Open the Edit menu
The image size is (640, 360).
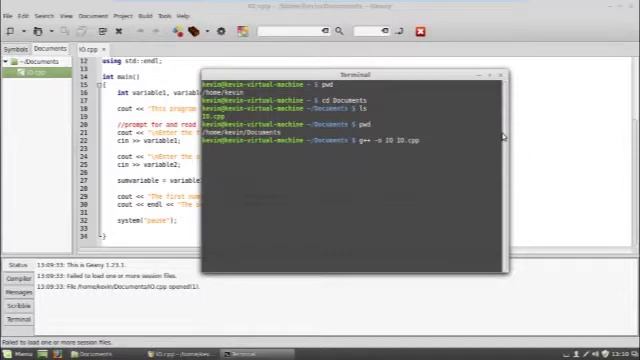pyautogui.click(x=23, y=16)
